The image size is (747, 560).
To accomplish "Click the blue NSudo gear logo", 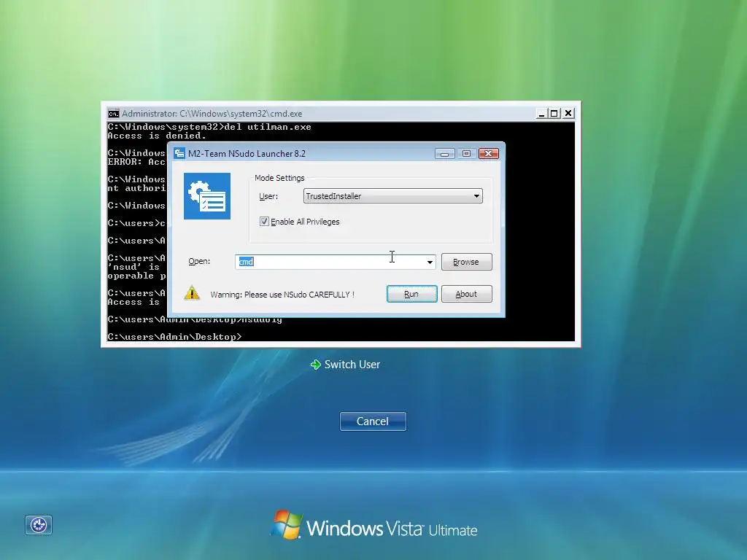I will tap(207, 196).
